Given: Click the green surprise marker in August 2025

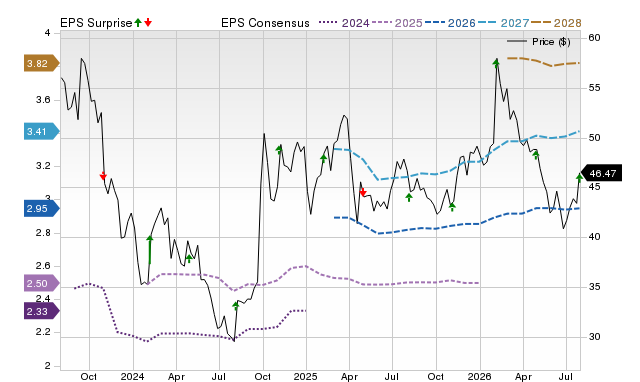Looking at the screenshot, I should [409, 198].
